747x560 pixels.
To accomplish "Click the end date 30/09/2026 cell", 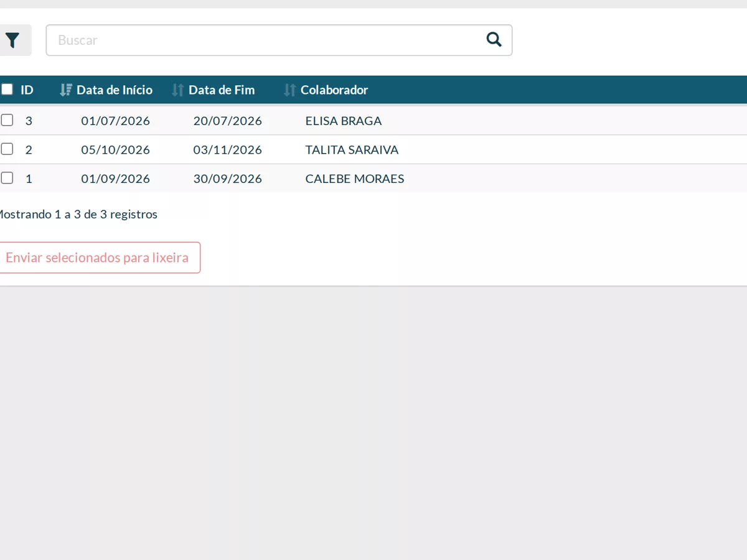I will coord(228,179).
